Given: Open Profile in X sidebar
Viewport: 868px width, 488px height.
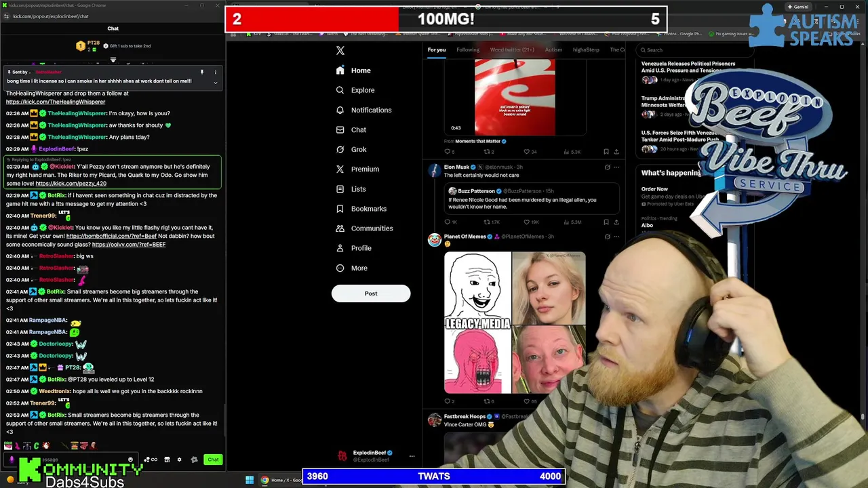Looking at the screenshot, I should click(x=353, y=248).
